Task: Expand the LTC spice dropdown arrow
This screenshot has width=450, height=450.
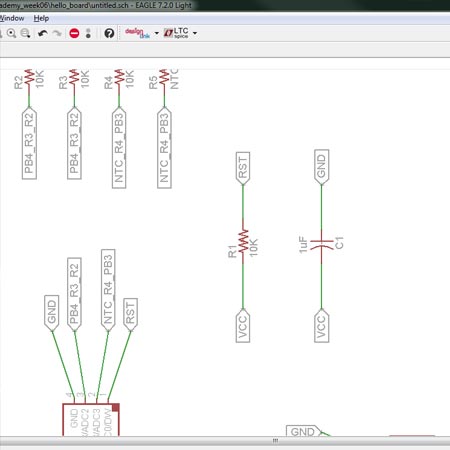Action: pyautogui.click(x=195, y=33)
